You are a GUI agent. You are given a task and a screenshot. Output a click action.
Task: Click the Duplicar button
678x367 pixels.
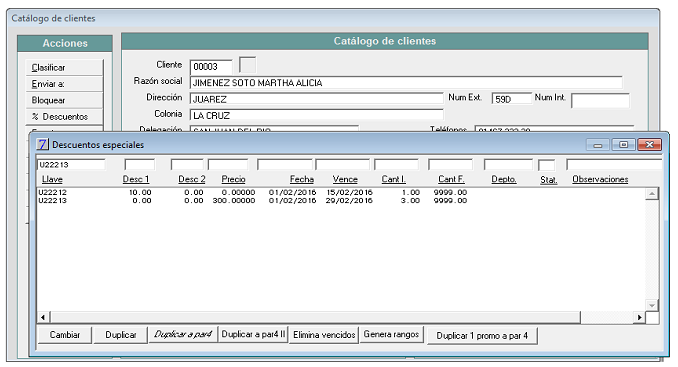tap(121, 335)
